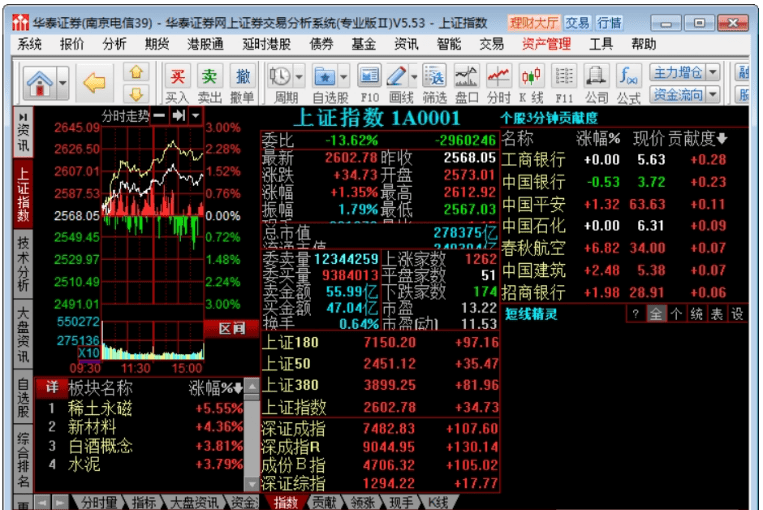Click the 撤单 cancel order icon

pos(242,83)
